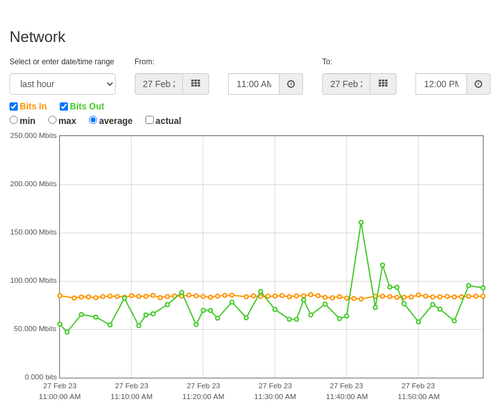Select the min radio button
Screen dimensions: 500x403
(x=13, y=120)
